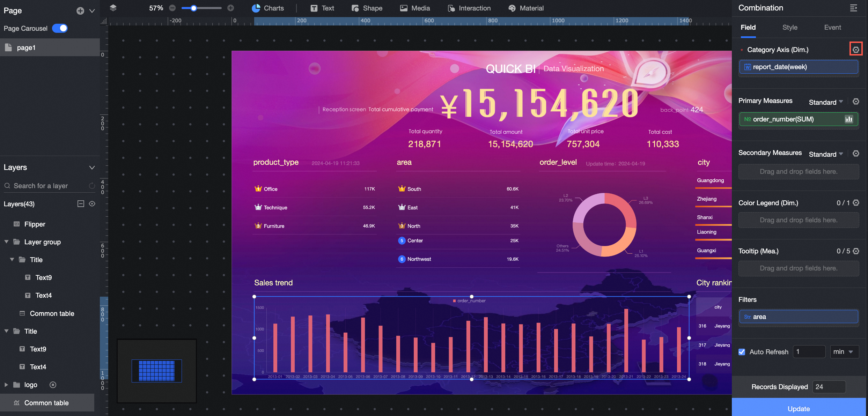Open Category Axis settings gear
Viewport: 868px width, 416px height.
(x=856, y=50)
